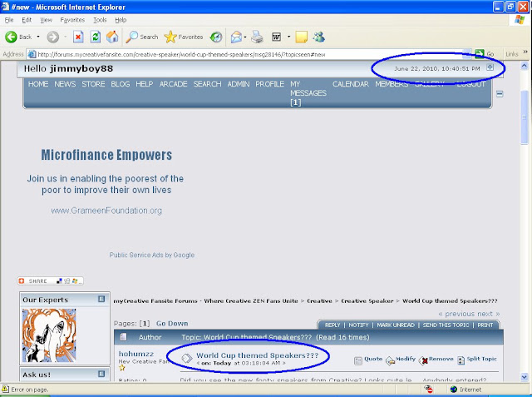Open the STORE forum tab

(93, 84)
